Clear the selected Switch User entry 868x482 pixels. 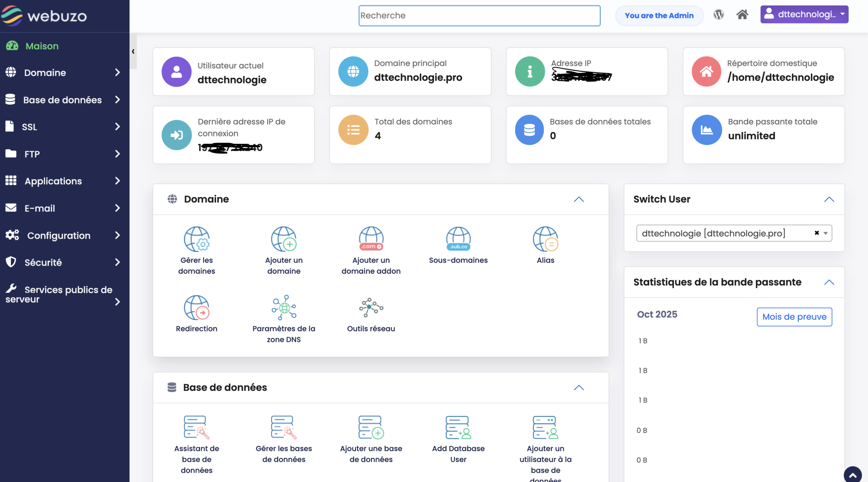817,233
